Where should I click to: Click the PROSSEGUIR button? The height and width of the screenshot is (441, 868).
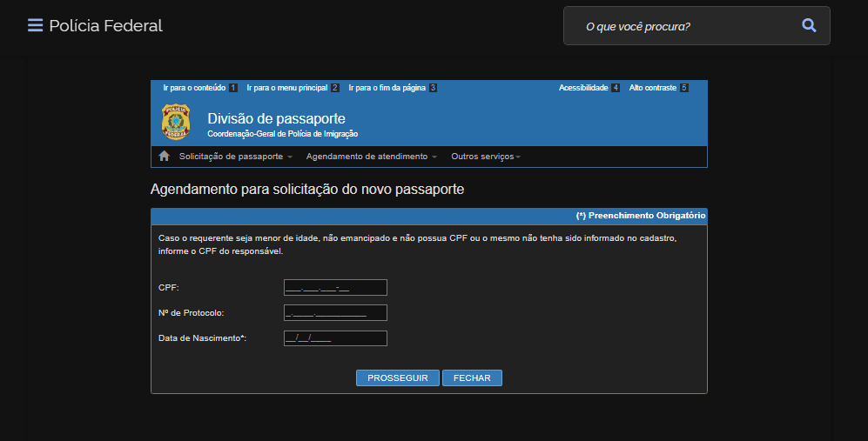pyautogui.click(x=397, y=378)
